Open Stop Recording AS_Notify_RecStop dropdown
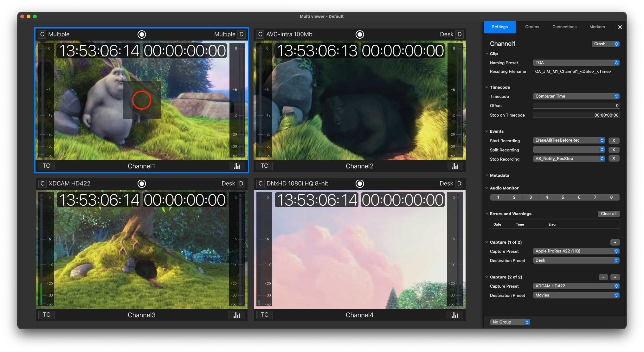 click(569, 159)
